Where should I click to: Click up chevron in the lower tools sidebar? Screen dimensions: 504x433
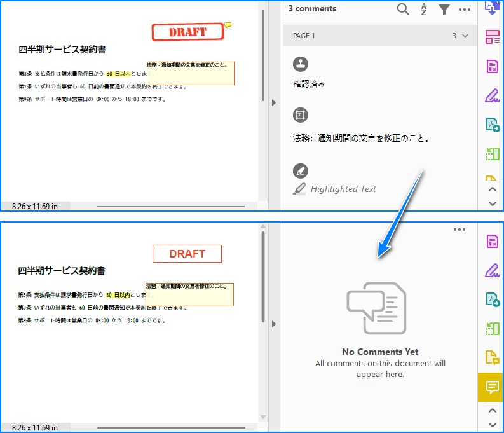coord(492,411)
